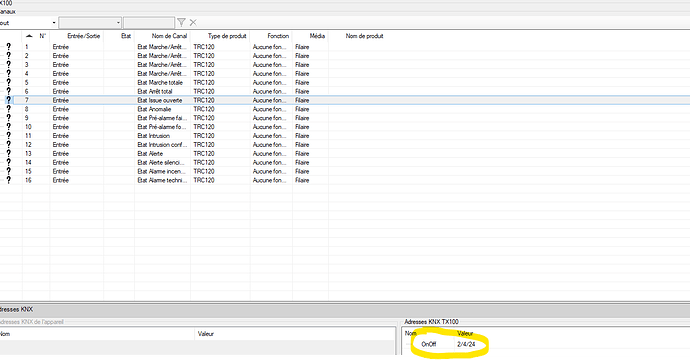The width and height of the screenshot is (690, 360).
Task: Select the 'Etat Alerte' channel name in row 13
Action: pyautogui.click(x=150, y=153)
